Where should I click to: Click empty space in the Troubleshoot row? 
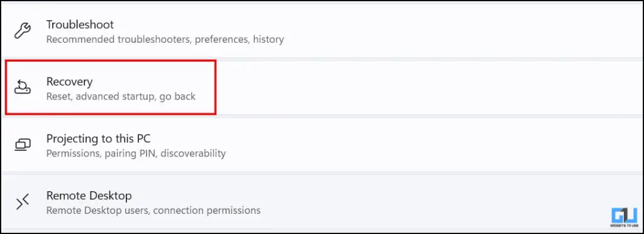452,31
